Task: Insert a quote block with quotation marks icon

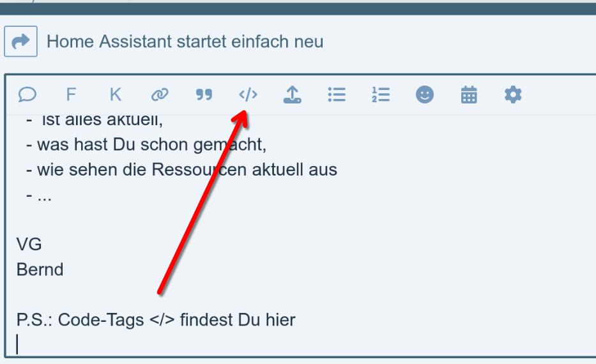Action: [x=204, y=95]
